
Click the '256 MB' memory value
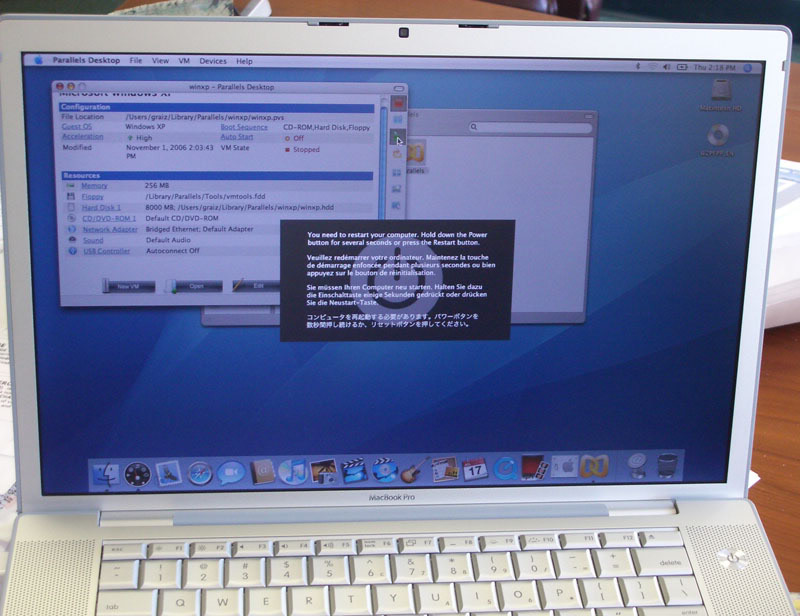click(157, 185)
